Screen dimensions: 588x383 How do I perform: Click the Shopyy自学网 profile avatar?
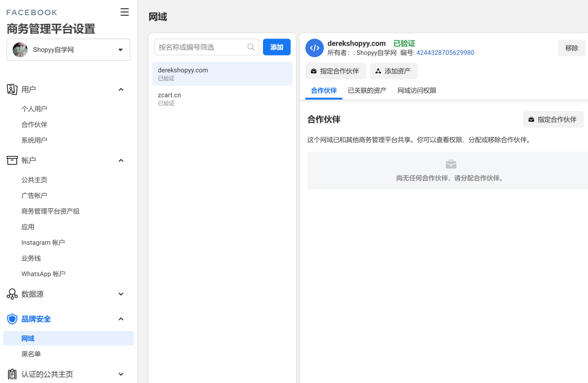coord(20,50)
